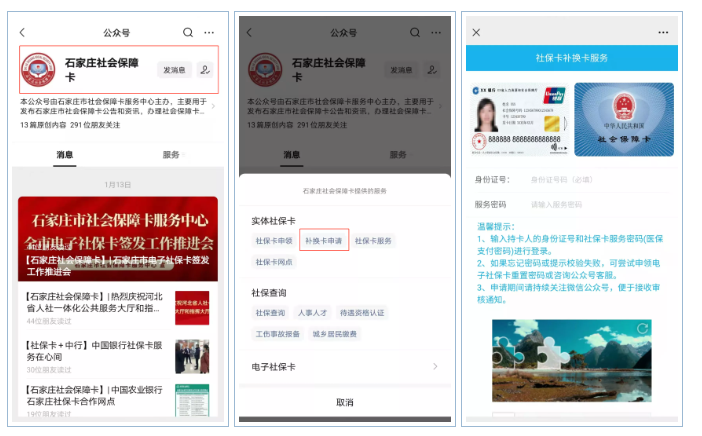Click the 身份证号 input field
Image resolution: width=702 pixels, height=436 pixels.
572,180
